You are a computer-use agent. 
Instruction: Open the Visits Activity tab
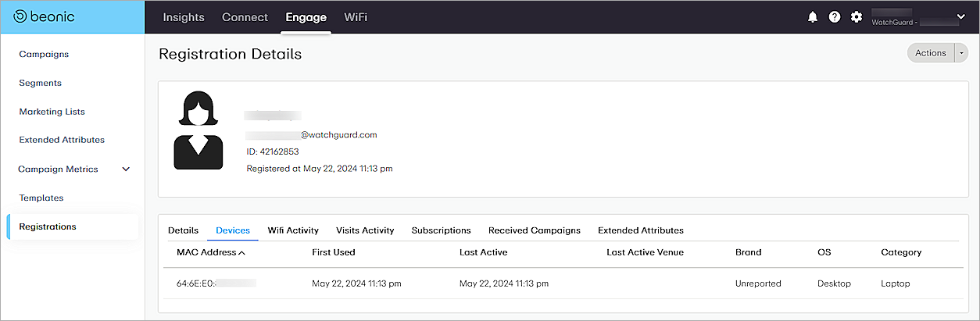(365, 230)
